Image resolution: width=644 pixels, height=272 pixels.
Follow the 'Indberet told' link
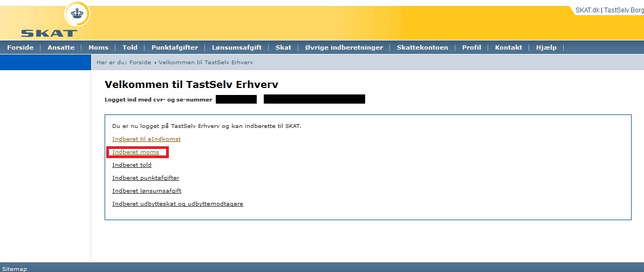tap(132, 165)
